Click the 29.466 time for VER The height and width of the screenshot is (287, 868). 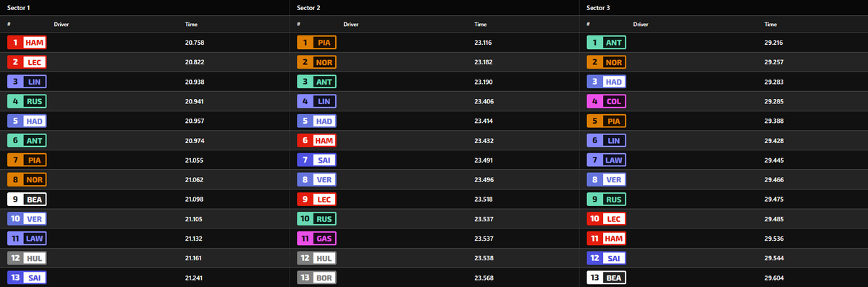(774, 180)
